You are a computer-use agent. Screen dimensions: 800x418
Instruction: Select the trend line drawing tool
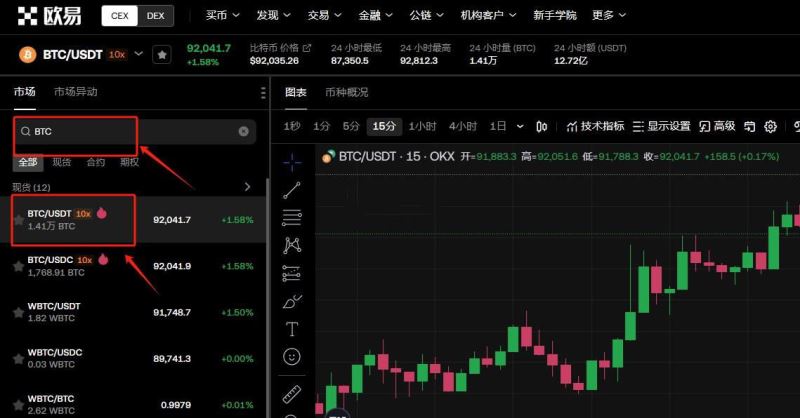click(x=292, y=189)
